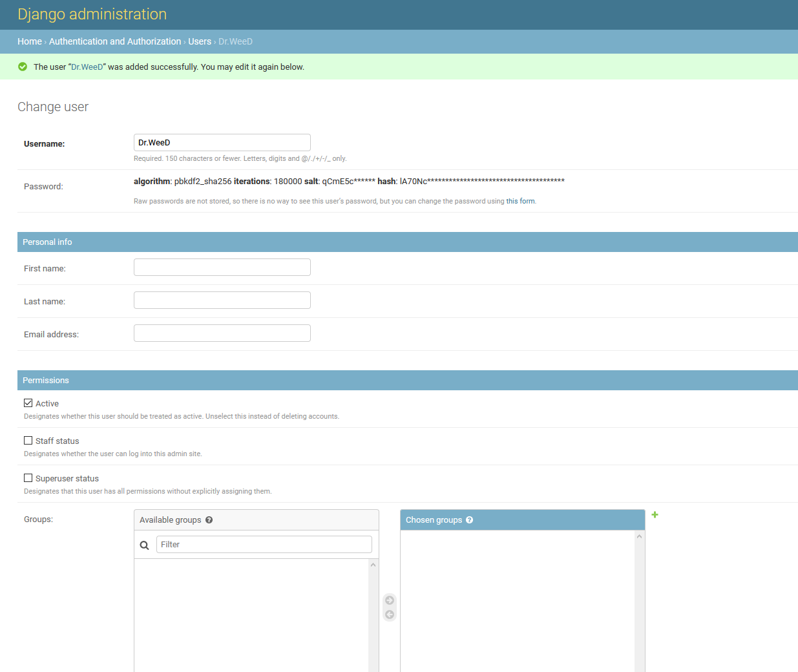
Task: Add a new group with the green plus
Action: (655, 515)
